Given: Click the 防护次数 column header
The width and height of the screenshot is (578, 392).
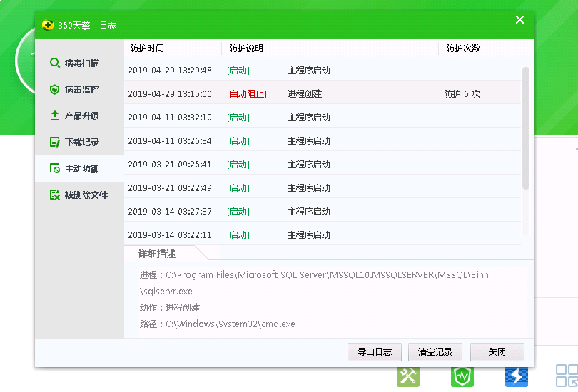Looking at the screenshot, I should click(x=463, y=48).
